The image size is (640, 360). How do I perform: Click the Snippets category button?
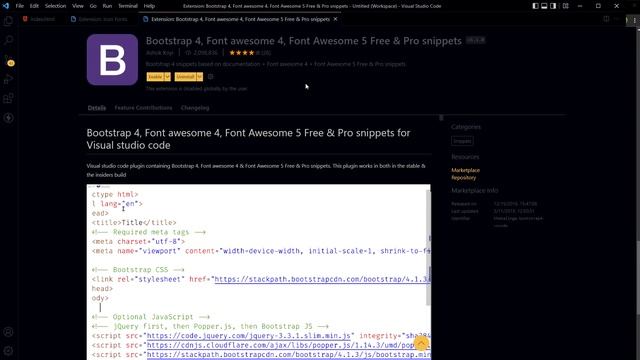[462, 141]
